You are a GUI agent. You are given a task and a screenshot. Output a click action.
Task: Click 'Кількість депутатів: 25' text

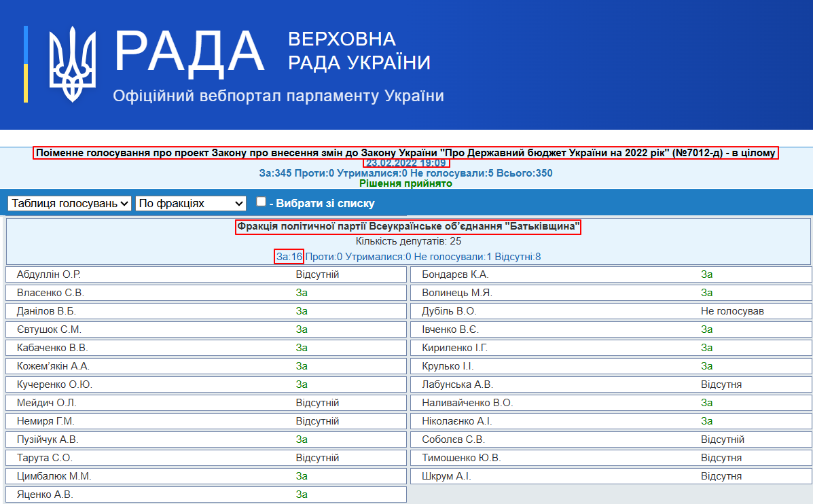[x=409, y=241]
